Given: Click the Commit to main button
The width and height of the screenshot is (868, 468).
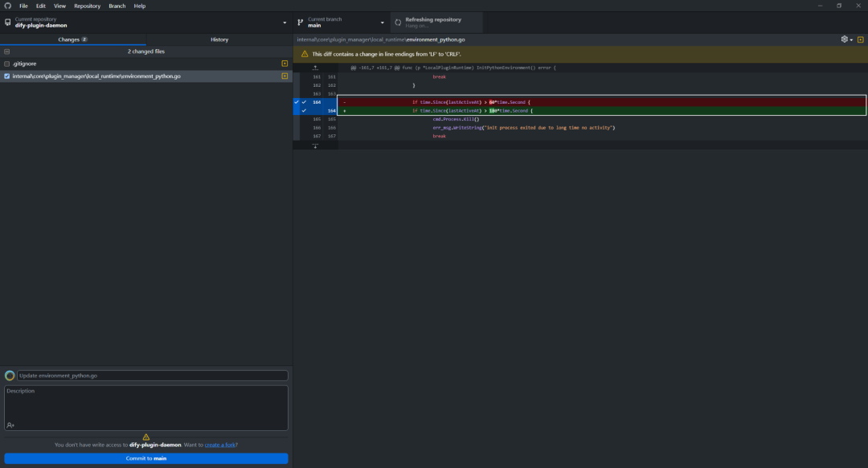Looking at the screenshot, I should coord(146,458).
